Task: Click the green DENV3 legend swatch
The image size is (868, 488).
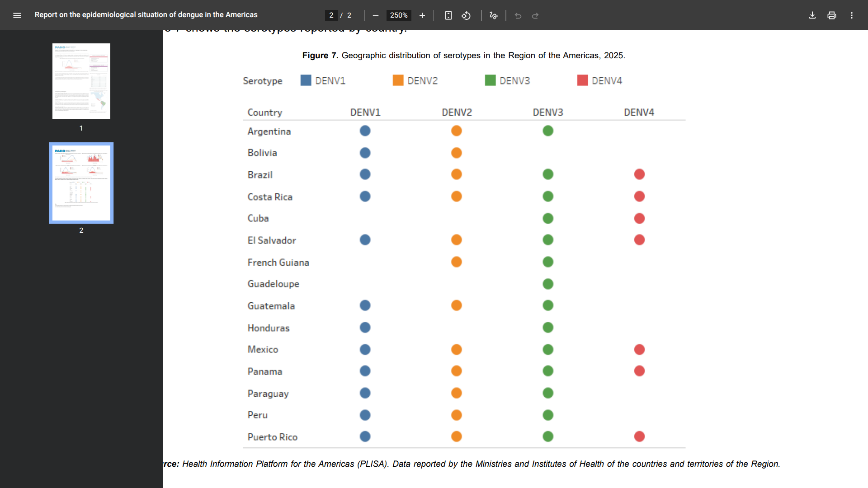Action: (490, 80)
